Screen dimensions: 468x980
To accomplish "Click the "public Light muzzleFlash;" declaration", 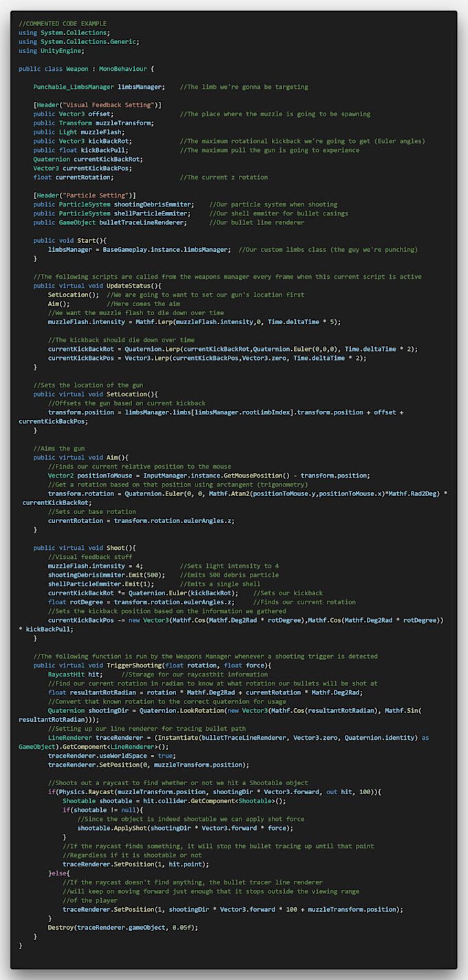I will (78, 132).
